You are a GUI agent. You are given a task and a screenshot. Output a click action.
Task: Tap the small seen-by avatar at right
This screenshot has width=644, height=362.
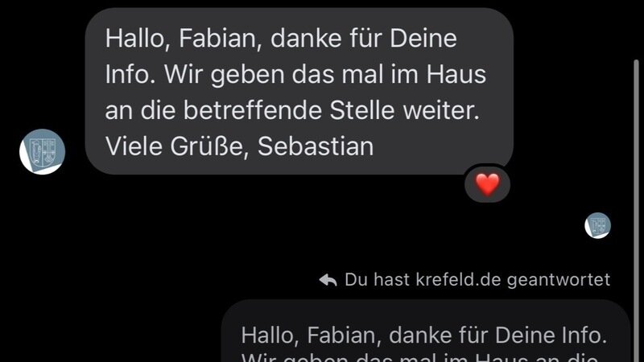click(597, 225)
